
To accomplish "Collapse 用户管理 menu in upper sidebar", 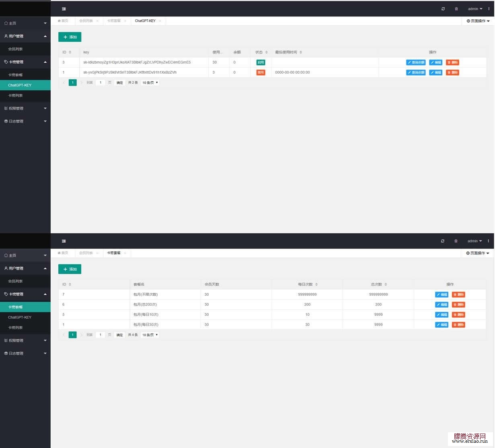I will pos(25,36).
